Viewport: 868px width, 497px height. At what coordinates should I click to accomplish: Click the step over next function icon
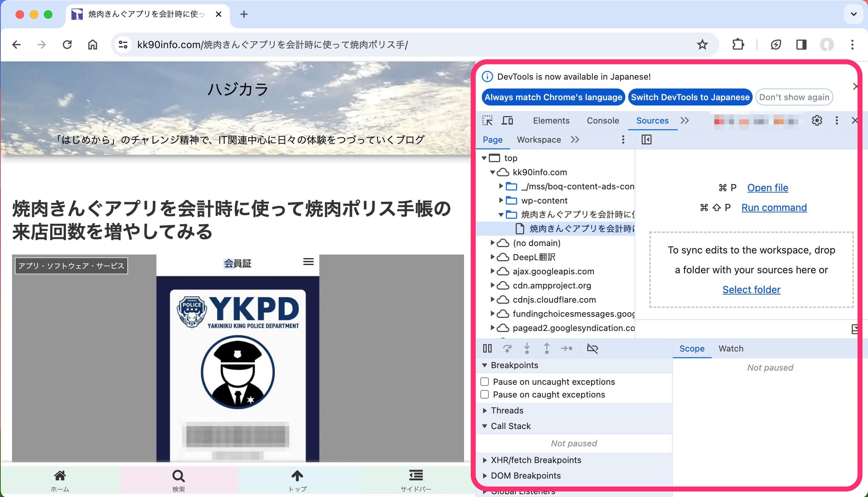coord(507,348)
